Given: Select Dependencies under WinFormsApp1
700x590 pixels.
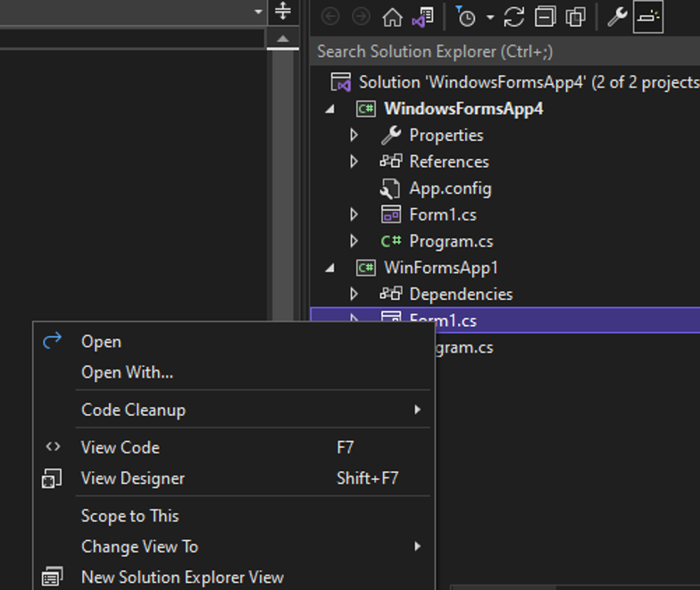Looking at the screenshot, I should click(x=461, y=295).
